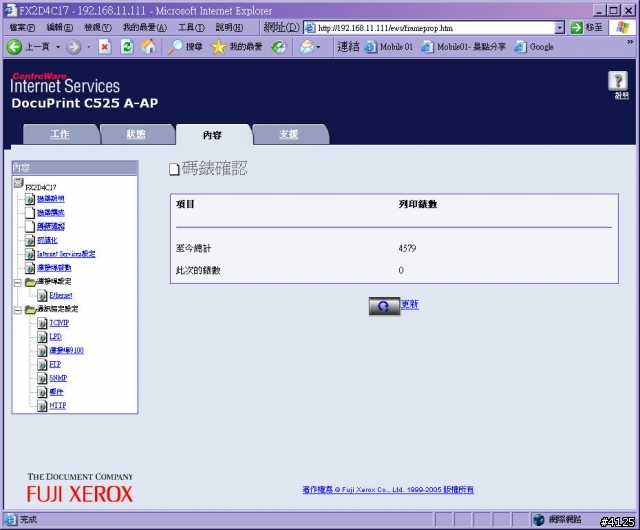Image resolution: width=640 pixels, height=530 pixels.
Task: Collapse the 連接埠設定 tree folder
Action: pos(18,283)
